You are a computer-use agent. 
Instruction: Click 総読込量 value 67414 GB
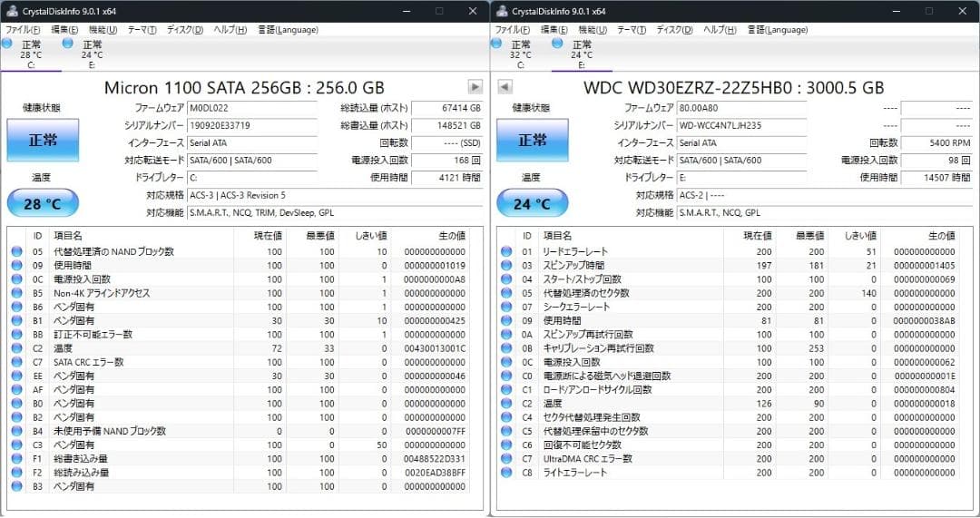tap(446, 108)
